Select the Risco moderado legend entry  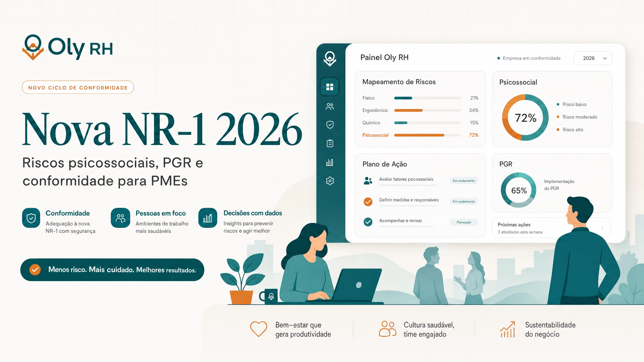point(577,117)
